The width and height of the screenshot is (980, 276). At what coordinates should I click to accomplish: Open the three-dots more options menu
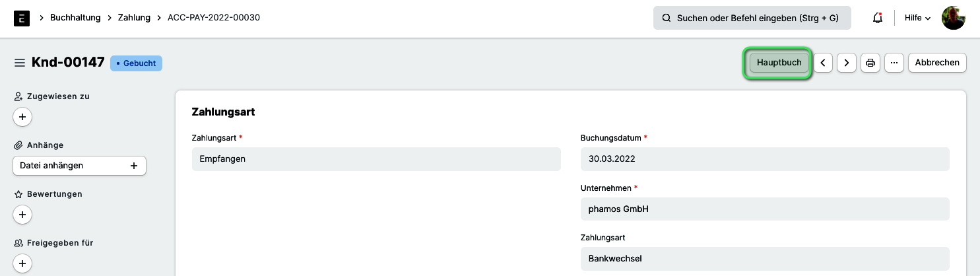[894, 63]
